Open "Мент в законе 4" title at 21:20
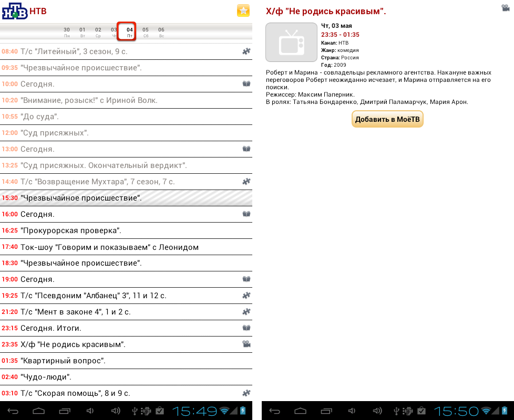Image resolution: width=514 pixels, height=420 pixels. click(x=75, y=312)
